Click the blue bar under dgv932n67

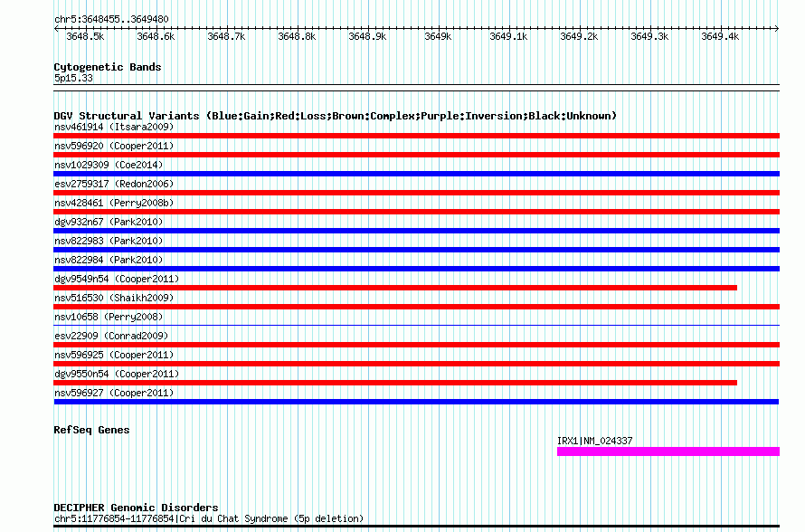[x=416, y=231]
